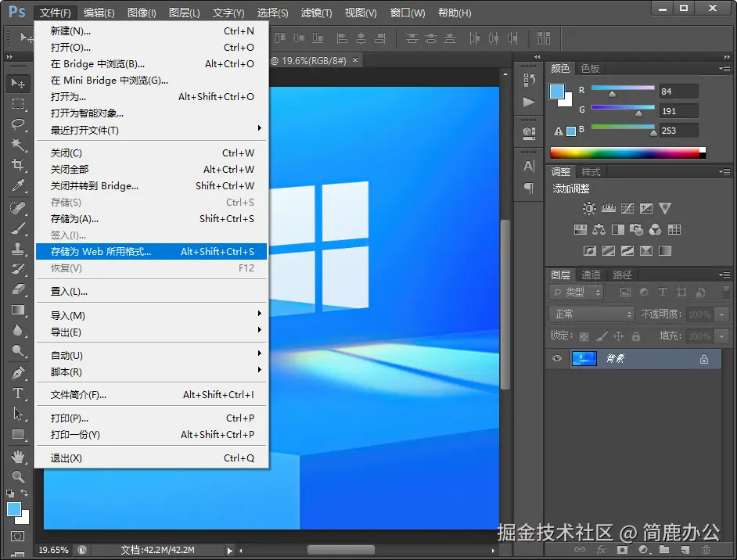Toggle the pixel layer filter in Layers panel
The width and height of the screenshot is (737, 560).
pyautogui.click(x=625, y=292)
